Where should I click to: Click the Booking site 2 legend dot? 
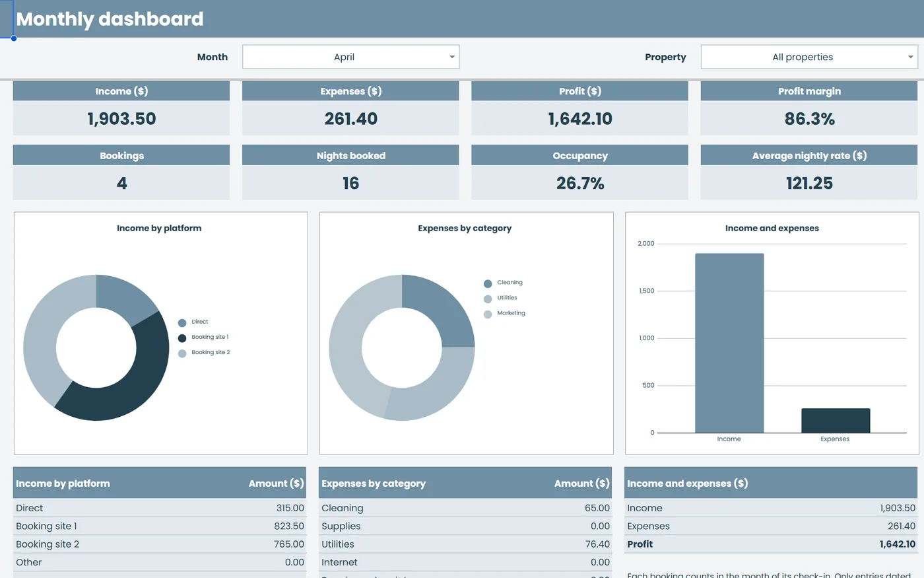[x=182, y=353]
